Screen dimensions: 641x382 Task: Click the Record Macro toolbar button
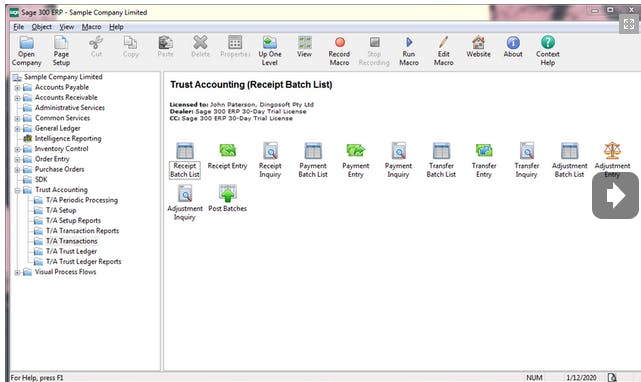click(339, 52)
